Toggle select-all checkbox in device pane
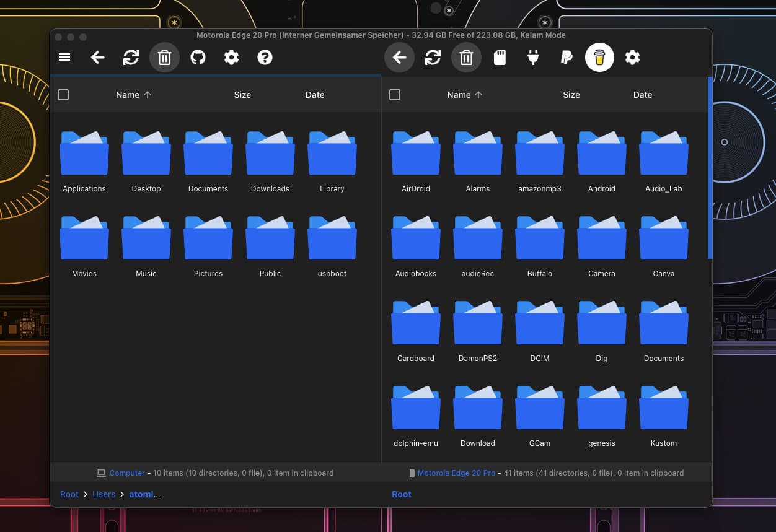Image resolution: width=776 pixels, height=532 pixels. point(395,95)
